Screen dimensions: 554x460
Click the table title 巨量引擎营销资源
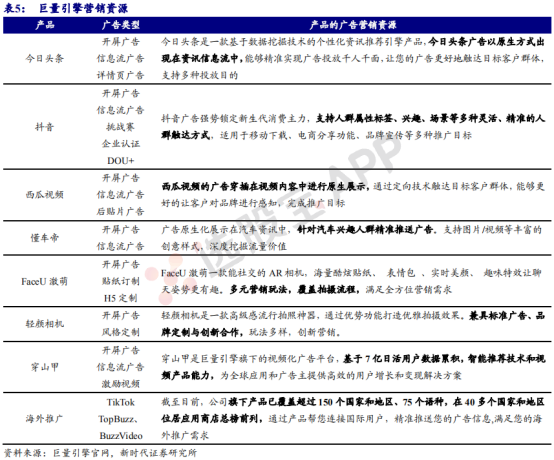(83, 8)
